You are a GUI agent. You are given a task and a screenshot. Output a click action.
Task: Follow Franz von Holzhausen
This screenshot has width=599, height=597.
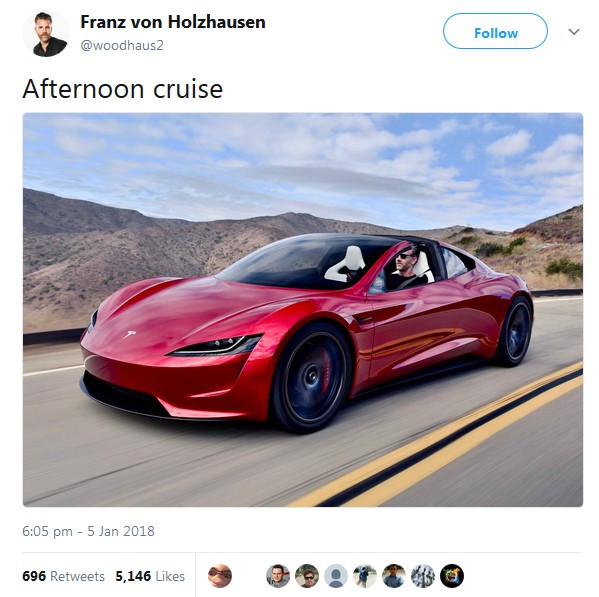tap(495, 31)
